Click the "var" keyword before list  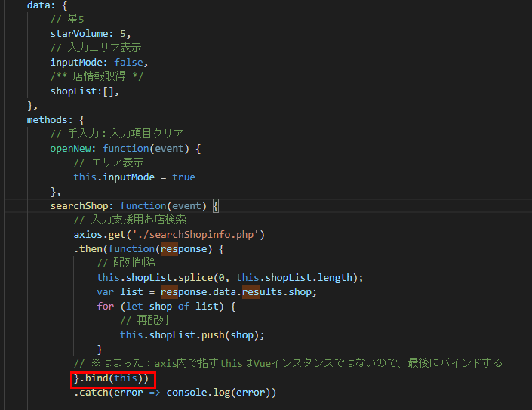coord(106,291)
